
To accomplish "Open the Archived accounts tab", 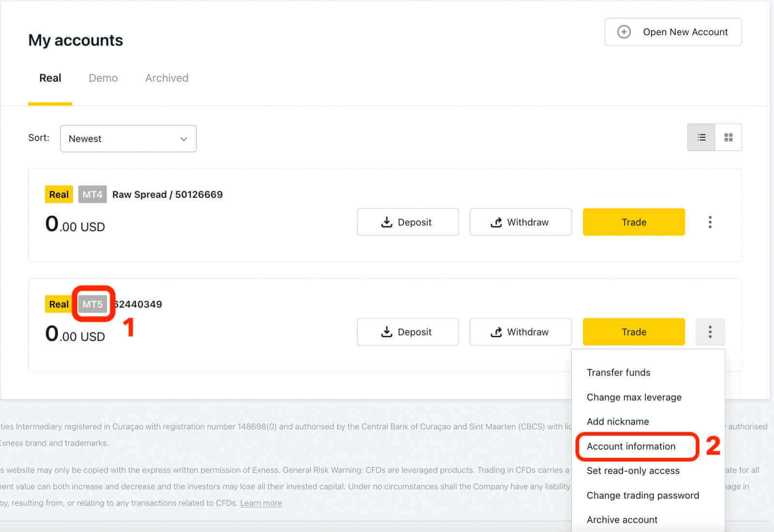I will [166, 78].
